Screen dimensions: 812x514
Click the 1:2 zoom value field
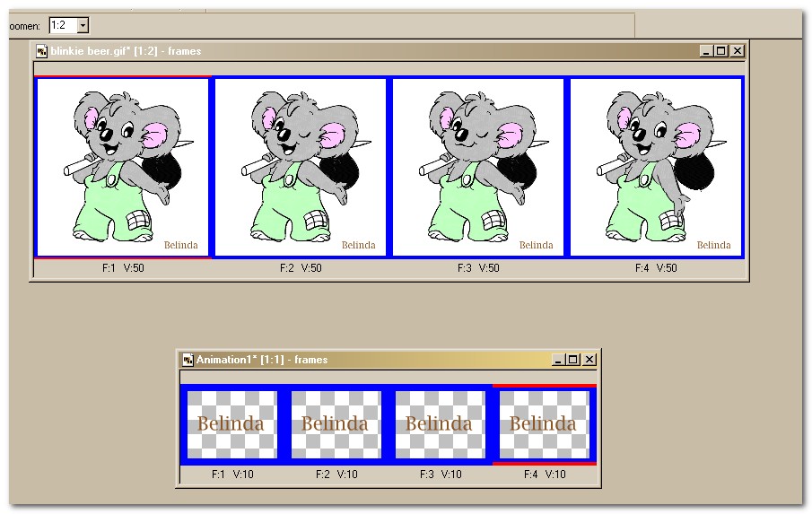point(64,25)
